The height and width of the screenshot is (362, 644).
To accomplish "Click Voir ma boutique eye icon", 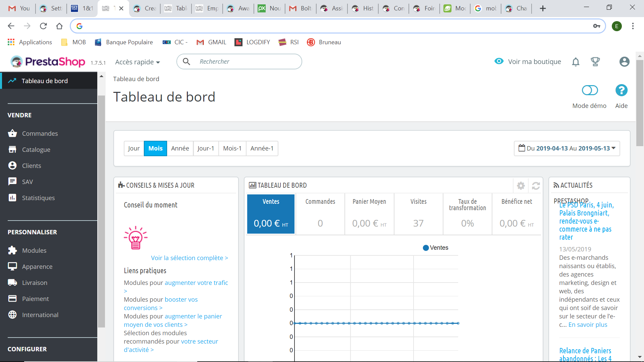I will pos(499,61).
